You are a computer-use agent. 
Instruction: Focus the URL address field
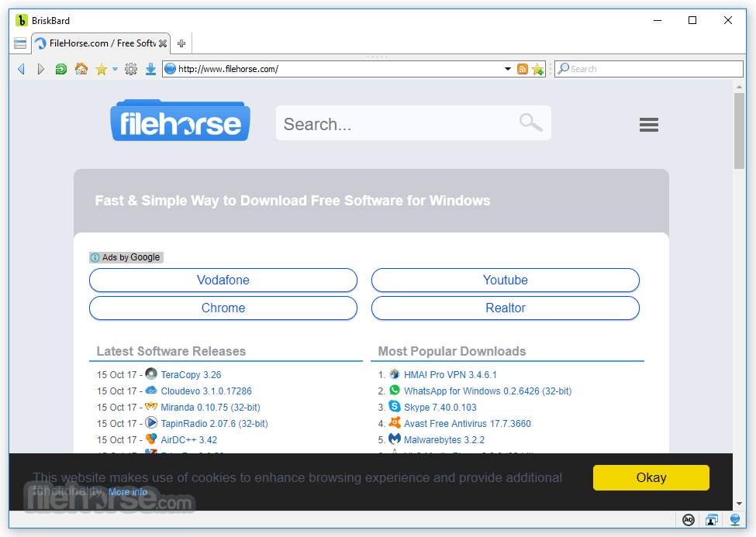(x=340, y=69)
